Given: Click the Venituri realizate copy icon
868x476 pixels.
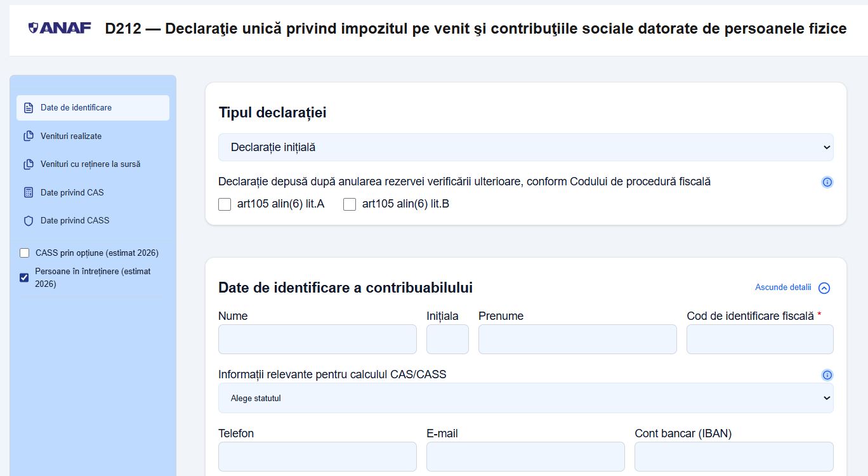Looking at the screenshot, I should (x=28, y=136).
